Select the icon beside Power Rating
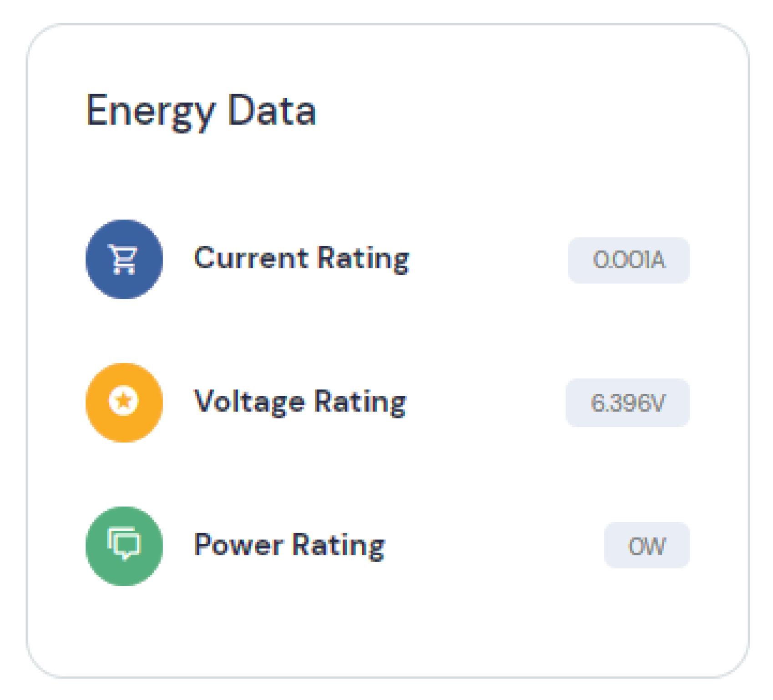 [x=124, y=545]
